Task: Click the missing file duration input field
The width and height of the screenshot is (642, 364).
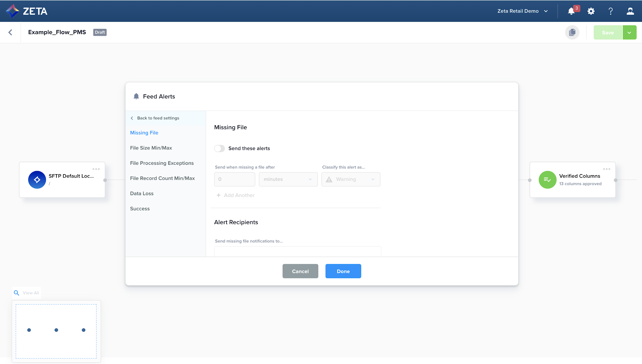Action: (x=234, y=179)
